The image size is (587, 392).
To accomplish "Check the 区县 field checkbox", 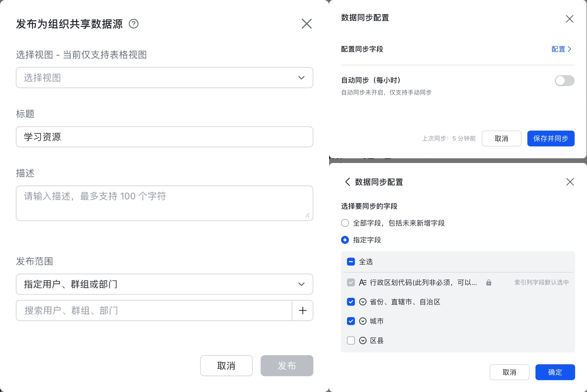I will 351,341.
